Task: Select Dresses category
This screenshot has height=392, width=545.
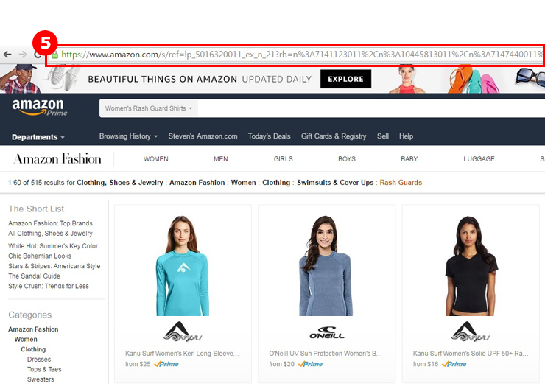Action: coord(39,360)
